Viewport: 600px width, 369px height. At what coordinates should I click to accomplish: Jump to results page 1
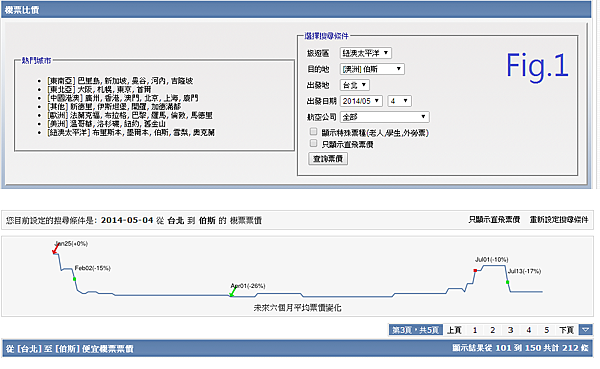[x=475, y=330]
